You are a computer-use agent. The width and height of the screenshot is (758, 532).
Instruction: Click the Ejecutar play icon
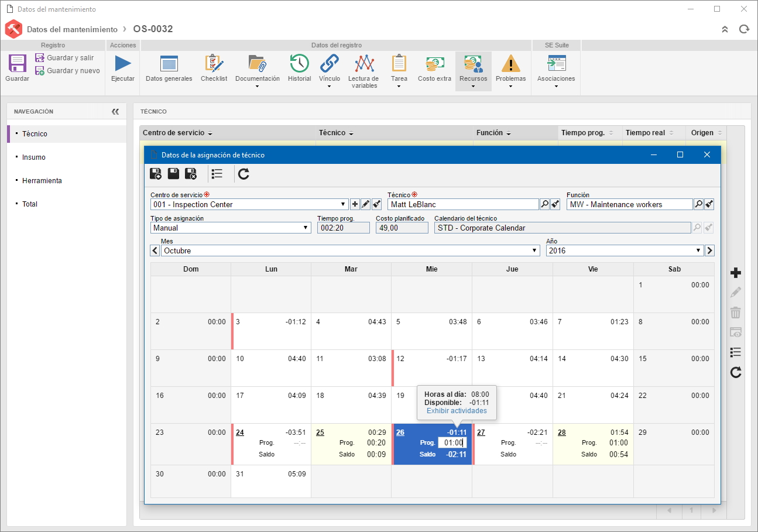pyautogui.click(x=123, y=63)
